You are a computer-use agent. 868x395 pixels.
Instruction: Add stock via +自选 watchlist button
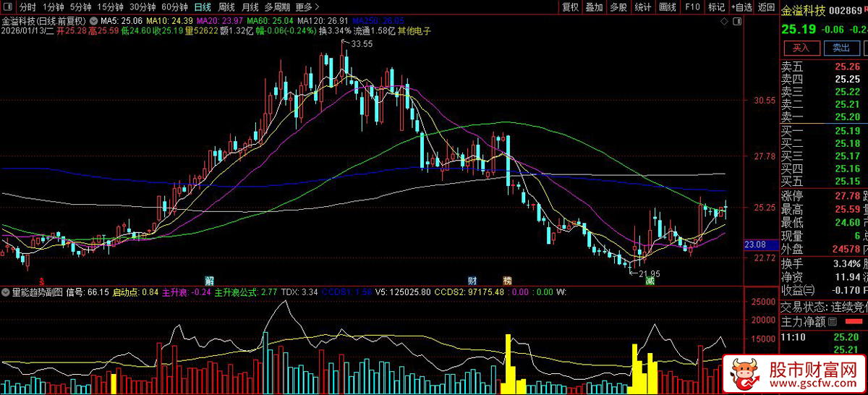[x=741, y=7]
